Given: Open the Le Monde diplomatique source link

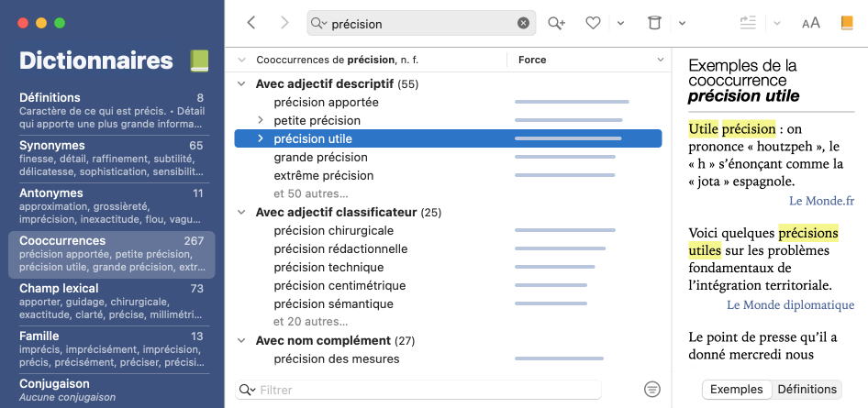Looking at the screenshot, I should point(790,304).
